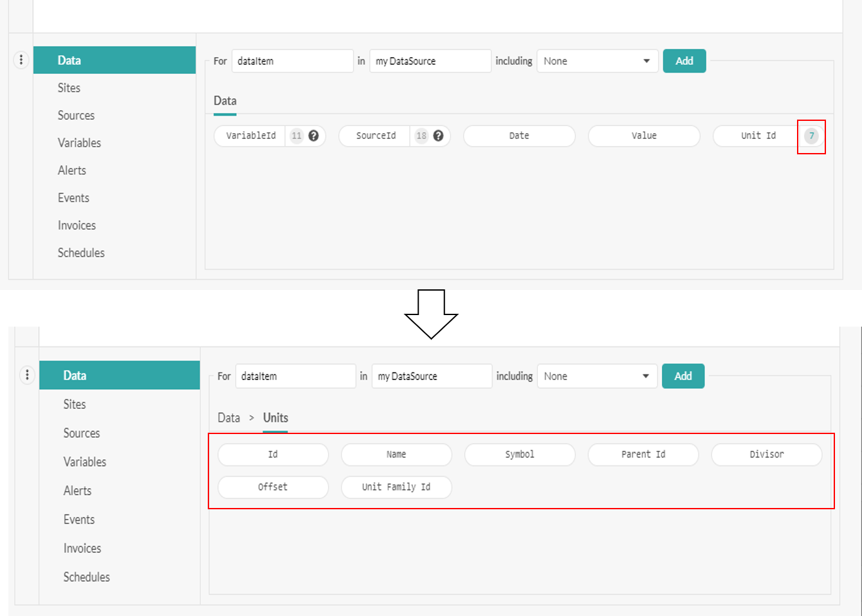Select the Units breadcrumb tab
862x616 pixels.
pos(275,417)
